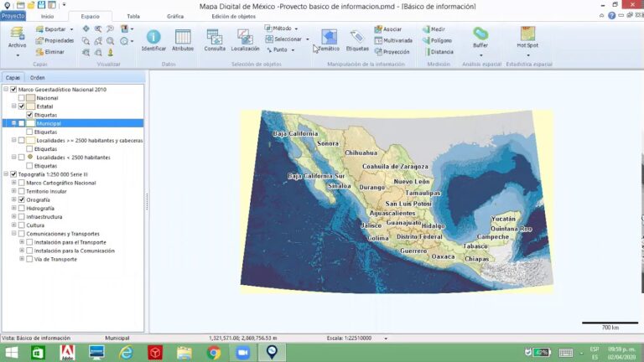The width and height of the screenshot is (644, 362).
Task: Click the Nacional layer color symbol
Action: (x=31, y=98)
